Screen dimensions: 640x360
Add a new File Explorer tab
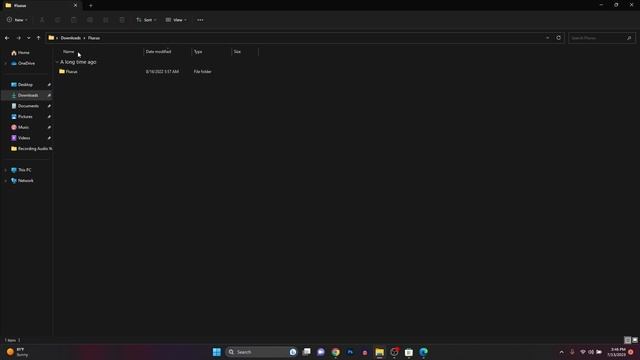click(x=91, y=5)
